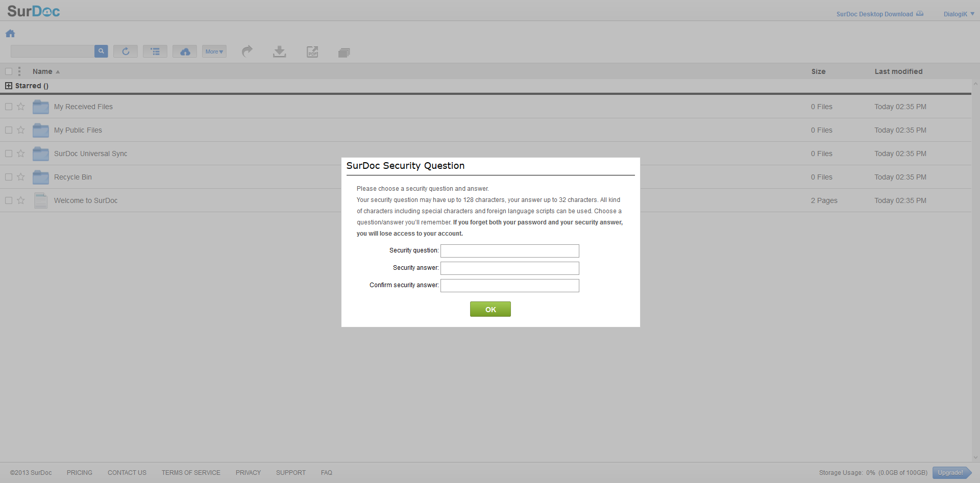Open SUPPORT footer link
The width and height of the screenshot is (980, 483).
291,473
